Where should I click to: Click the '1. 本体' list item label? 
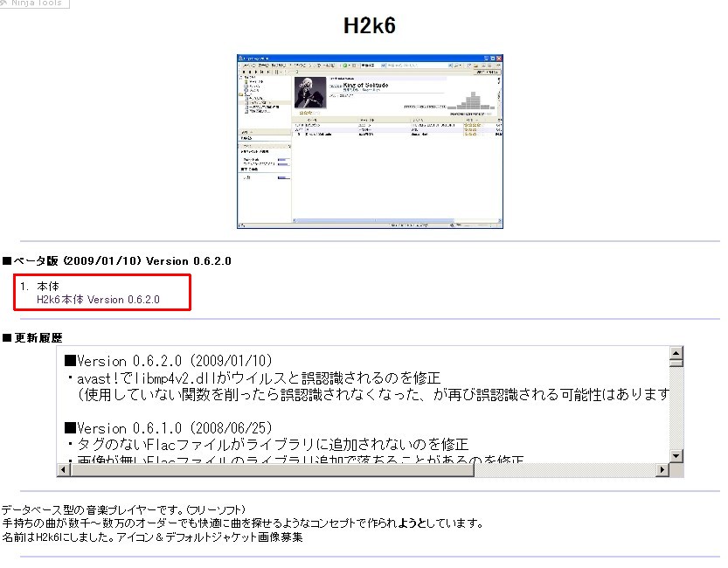(39, 287)
